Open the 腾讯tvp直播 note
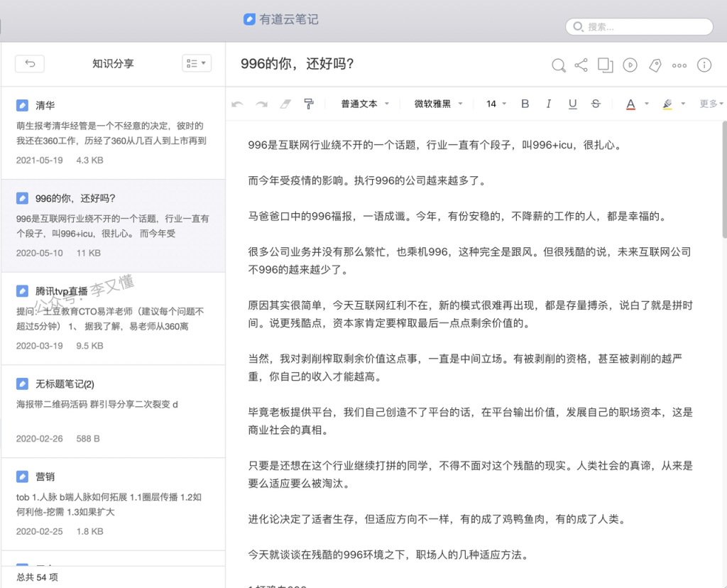Image resolution: width=727 pixels, height=588 pixels. 113,319
